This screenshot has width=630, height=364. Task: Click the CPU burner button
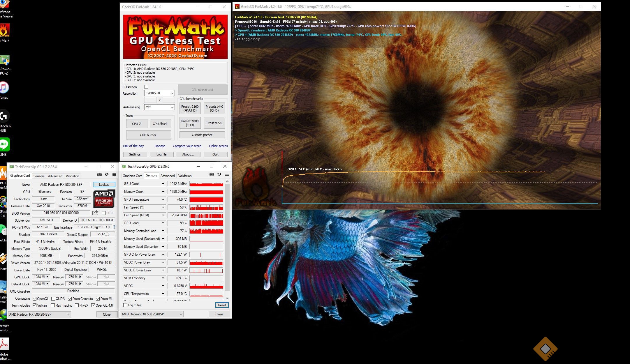[x=148, y=135]
